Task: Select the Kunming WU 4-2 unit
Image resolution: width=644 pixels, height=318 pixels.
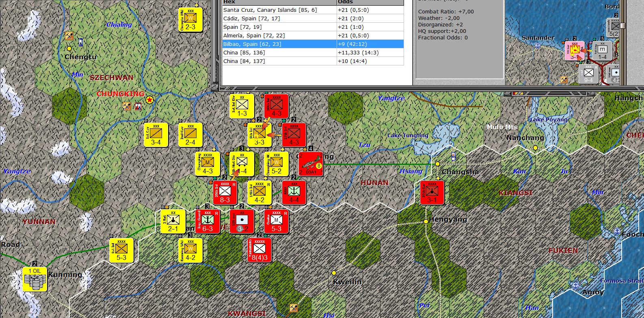Action: click(x=190, y=250)
